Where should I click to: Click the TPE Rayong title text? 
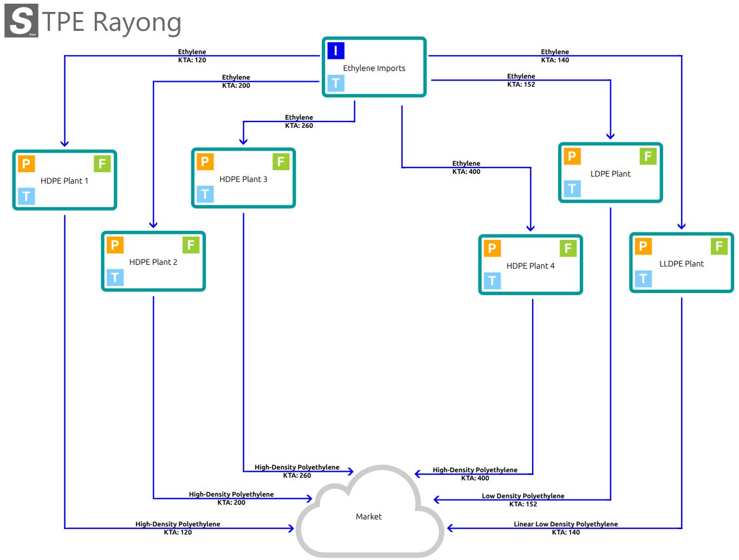point(112,23)
